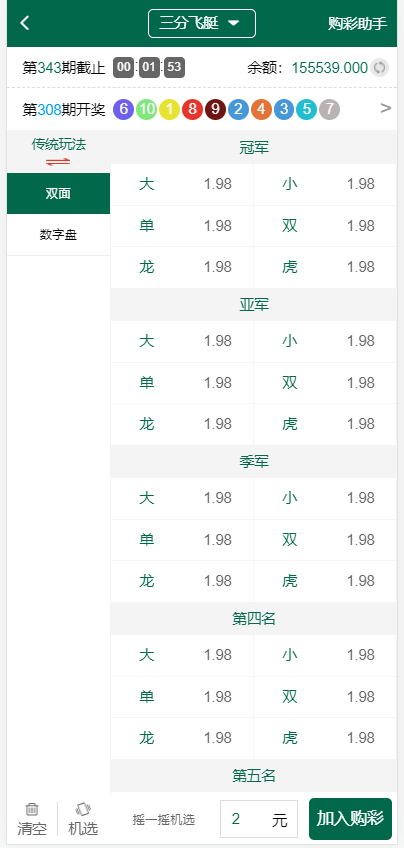Click the purple number 6 result ball
This screenshot has width=404, height=848.
(x=123, y=109)
